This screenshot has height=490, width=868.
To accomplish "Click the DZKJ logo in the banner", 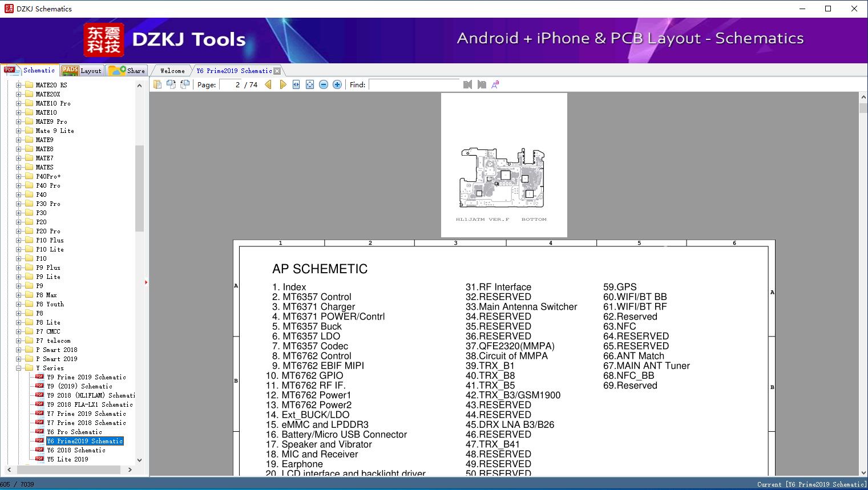I will (104, 39).
